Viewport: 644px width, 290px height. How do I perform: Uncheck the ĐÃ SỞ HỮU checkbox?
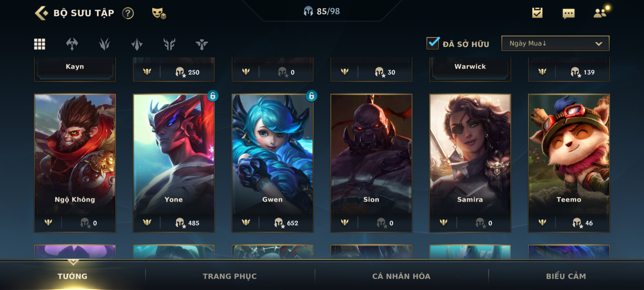(433, 43)
